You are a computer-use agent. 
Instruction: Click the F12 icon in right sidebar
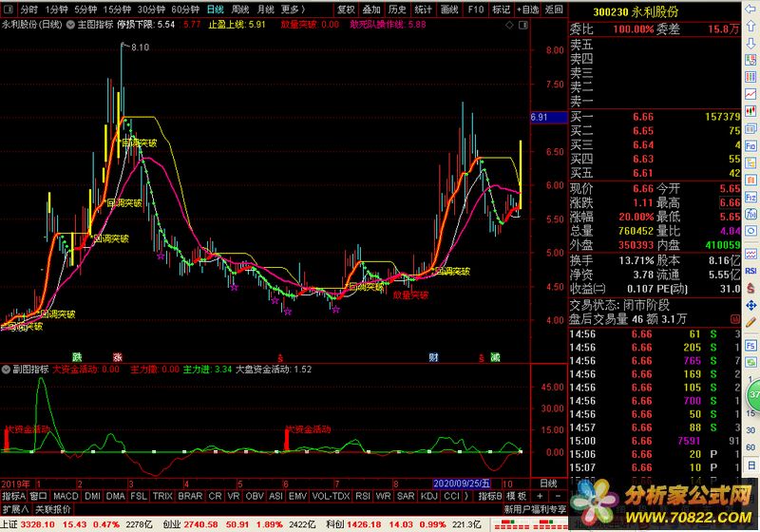(x=750, y=197)
